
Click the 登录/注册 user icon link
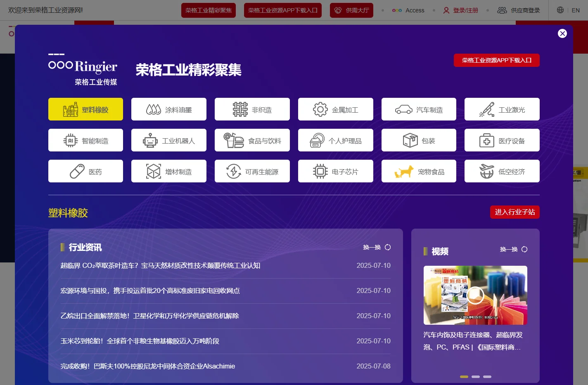460,10
